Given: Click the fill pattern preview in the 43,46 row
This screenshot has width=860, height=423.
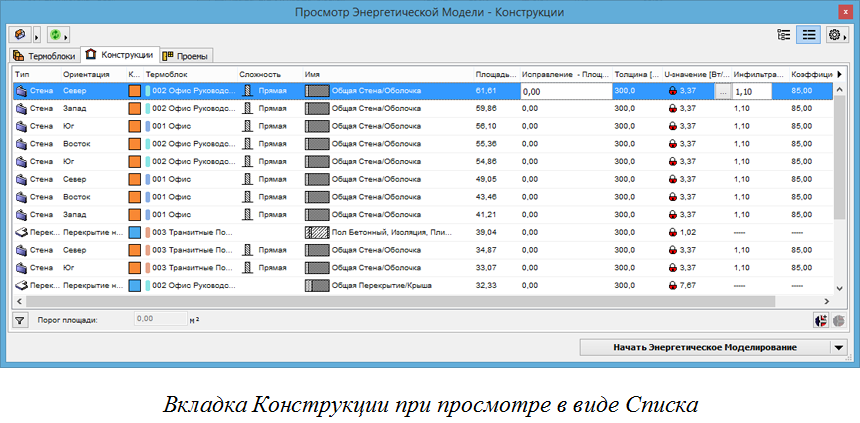Looking at the screenshot, I should (x=317, y=196).
